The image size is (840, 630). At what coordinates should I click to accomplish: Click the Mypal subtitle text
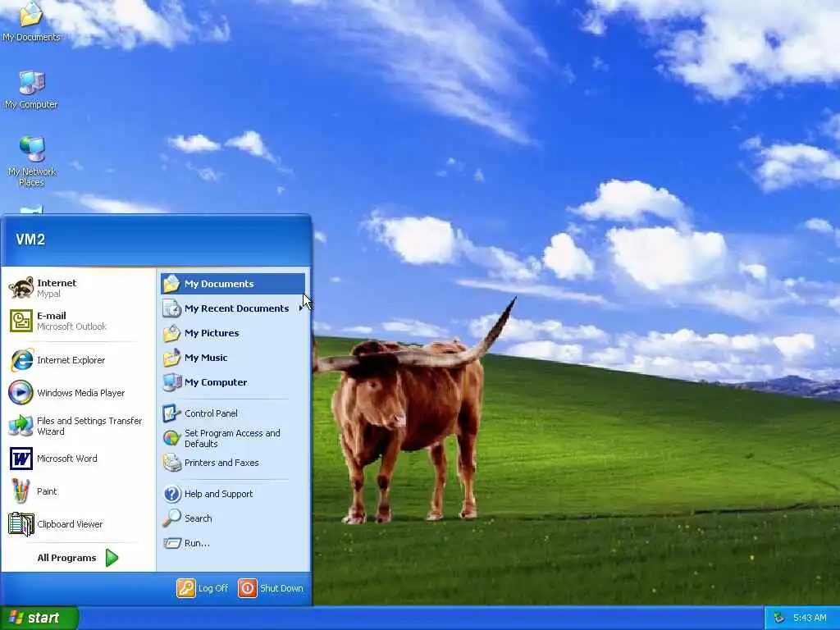coord(48,294)
